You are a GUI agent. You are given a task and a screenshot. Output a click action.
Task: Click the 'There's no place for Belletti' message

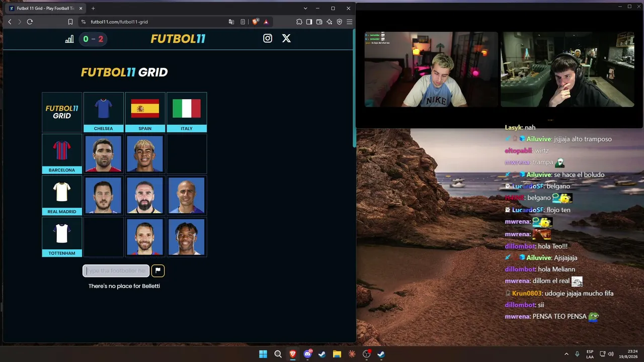tap(124, 286)
